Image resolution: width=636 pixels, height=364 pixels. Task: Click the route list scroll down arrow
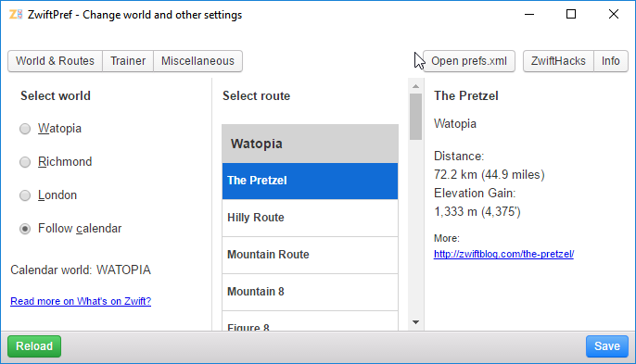click(x=415, y=322)
